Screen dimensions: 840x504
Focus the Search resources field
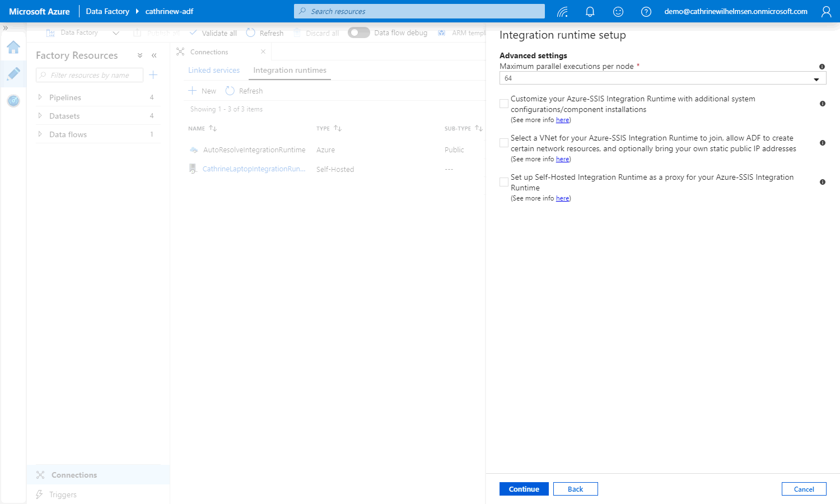pyautogui.click(x=419, y=11)
